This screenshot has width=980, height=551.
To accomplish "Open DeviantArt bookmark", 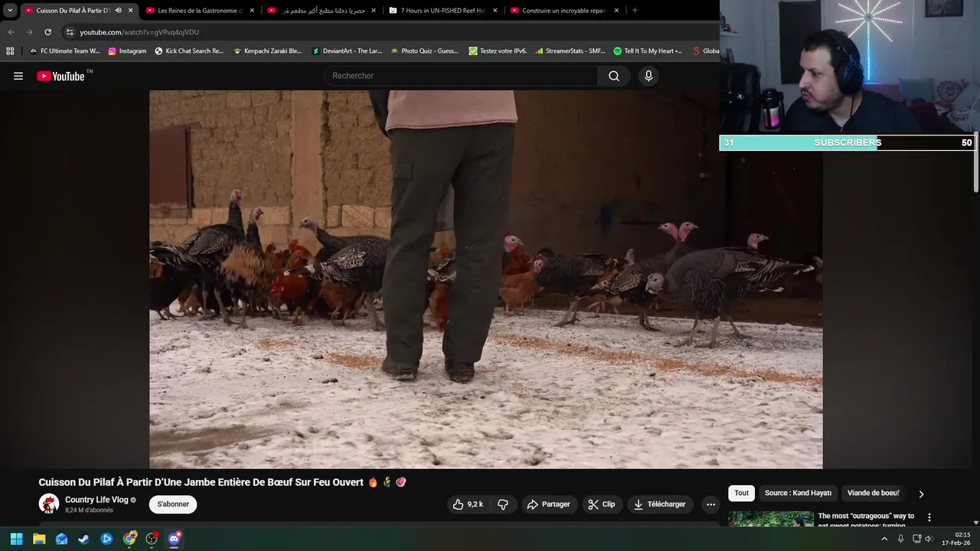I will pos(347,51).
